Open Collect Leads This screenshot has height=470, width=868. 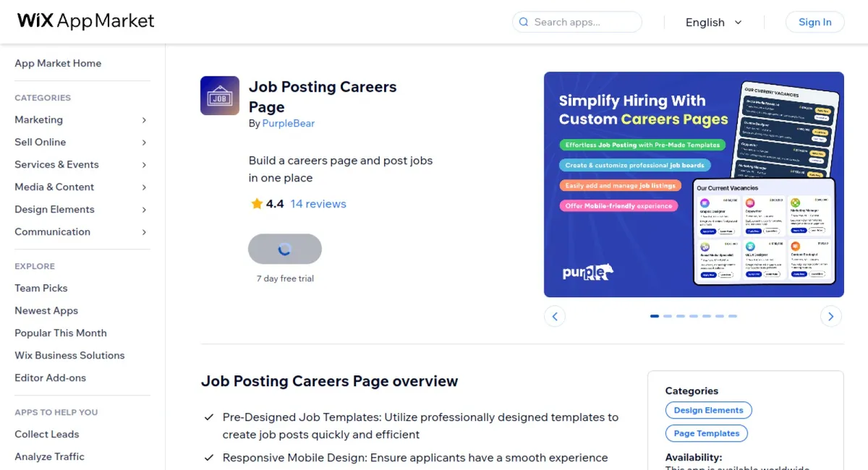point(47,434)
